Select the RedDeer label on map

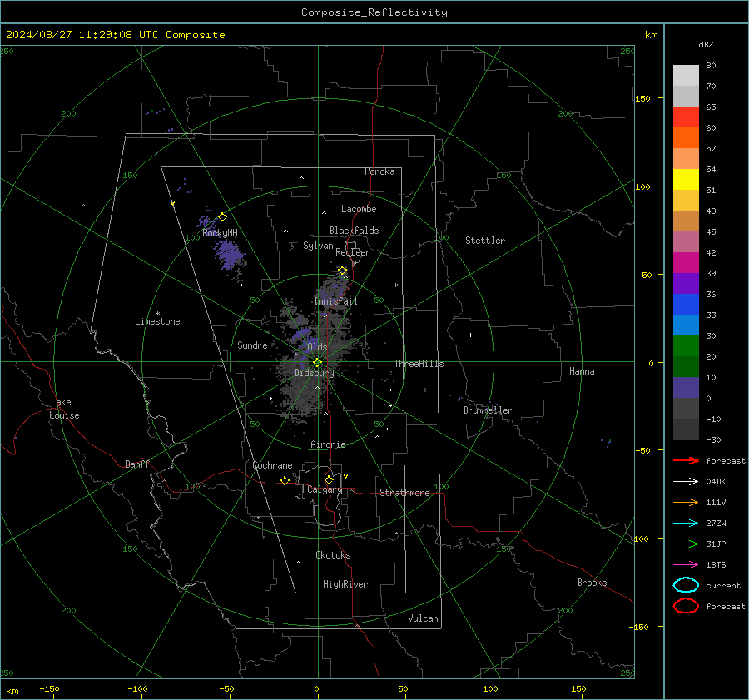pyautogui.click(x=353, y=252)
